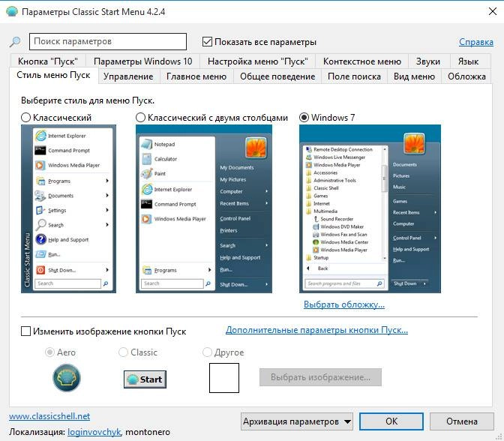Screen dimensions: 504x441
Task: Switch to the 'Контекстное меню' tab
Action: click(x=362, y=61)
